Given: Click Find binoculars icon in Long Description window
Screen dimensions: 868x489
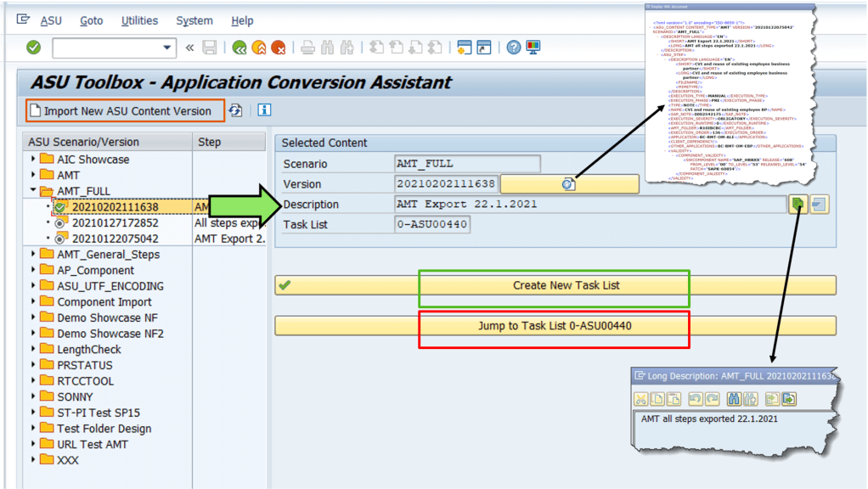Looking at the screenshot, I should tap(734, 399).
